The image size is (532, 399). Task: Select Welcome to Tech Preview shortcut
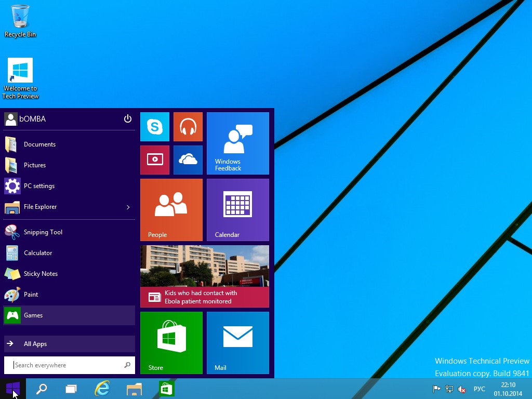(20, 79)
